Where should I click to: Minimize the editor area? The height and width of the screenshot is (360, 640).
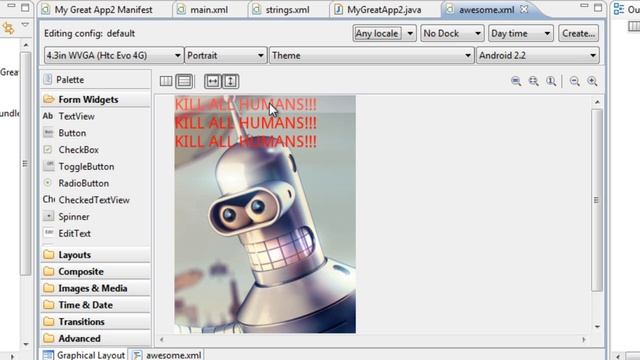pos(584,6)
